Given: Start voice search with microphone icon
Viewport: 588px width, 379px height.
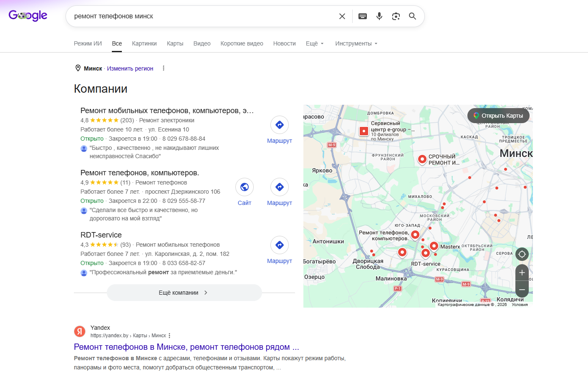Looking at the screenshot, I should (379, 16).
